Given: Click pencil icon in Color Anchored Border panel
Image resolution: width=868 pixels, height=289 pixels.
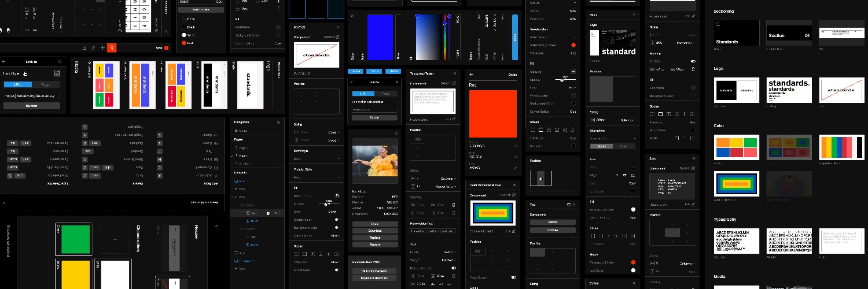Looking at the screenshot, I should 513,231.
